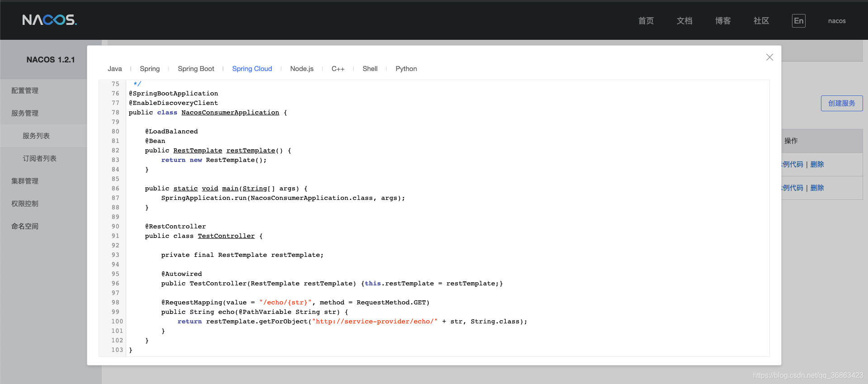Click line number 103 in the gutter

click(x=117, y=350)
